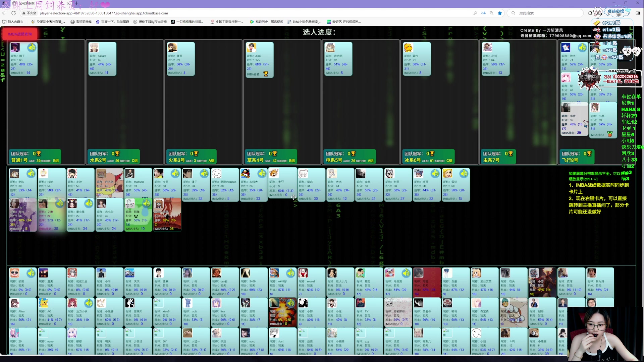Reload the page with the refresh icon

coord(13,13)
